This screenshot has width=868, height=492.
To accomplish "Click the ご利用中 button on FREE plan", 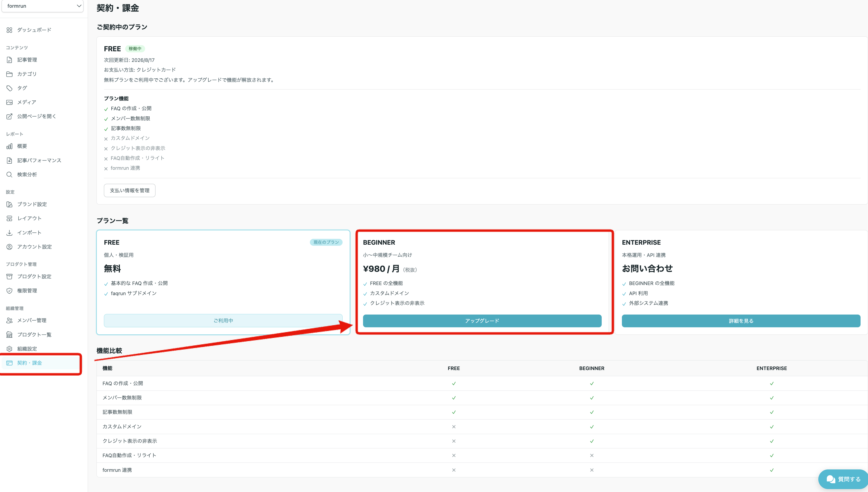I will tap(223, 321).
